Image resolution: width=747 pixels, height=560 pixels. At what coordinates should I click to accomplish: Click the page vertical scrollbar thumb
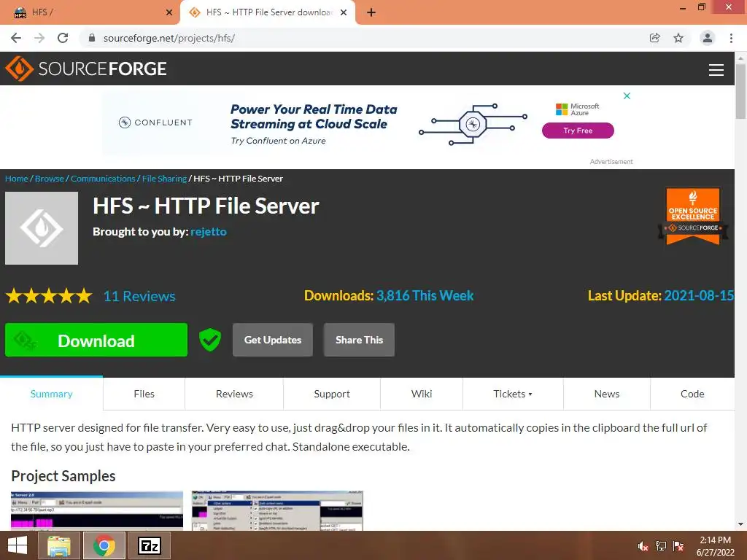tap(740, 91)
